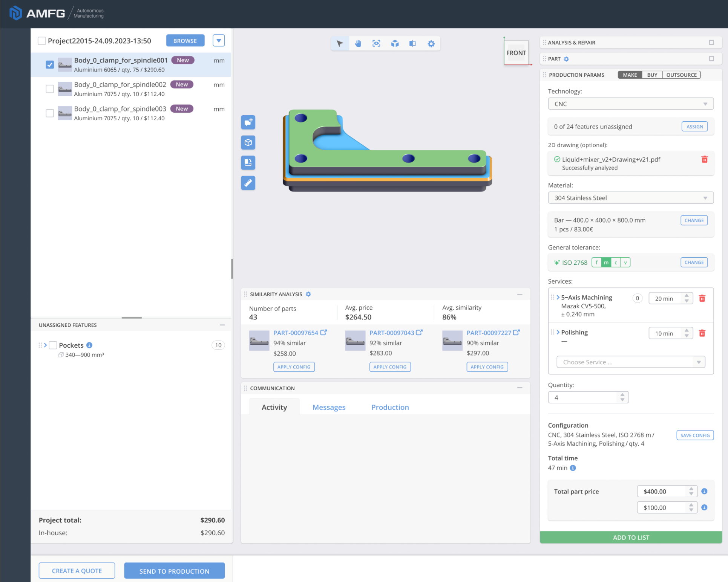Open the 3D cube view tool
This screenshot has height=582, width=728.
coord(394,43)
